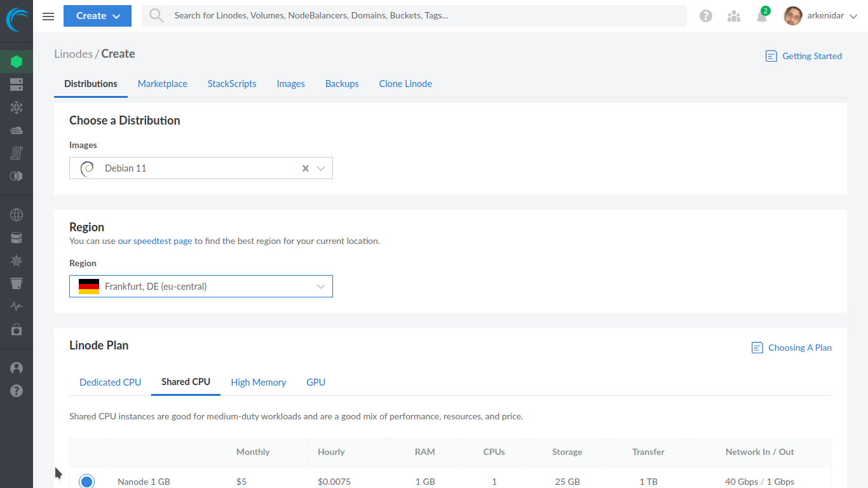Image resolution: width=868 pixels, height=488 pixels.
Task: Open Longview pulse icon in sidebar
Action: coord(17,306)
